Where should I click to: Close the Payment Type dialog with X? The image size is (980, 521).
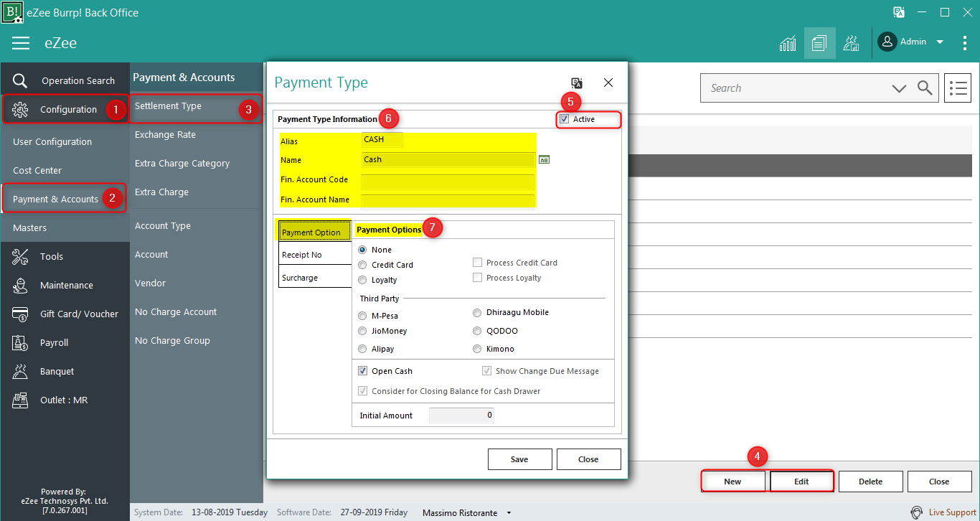point(608,83)
